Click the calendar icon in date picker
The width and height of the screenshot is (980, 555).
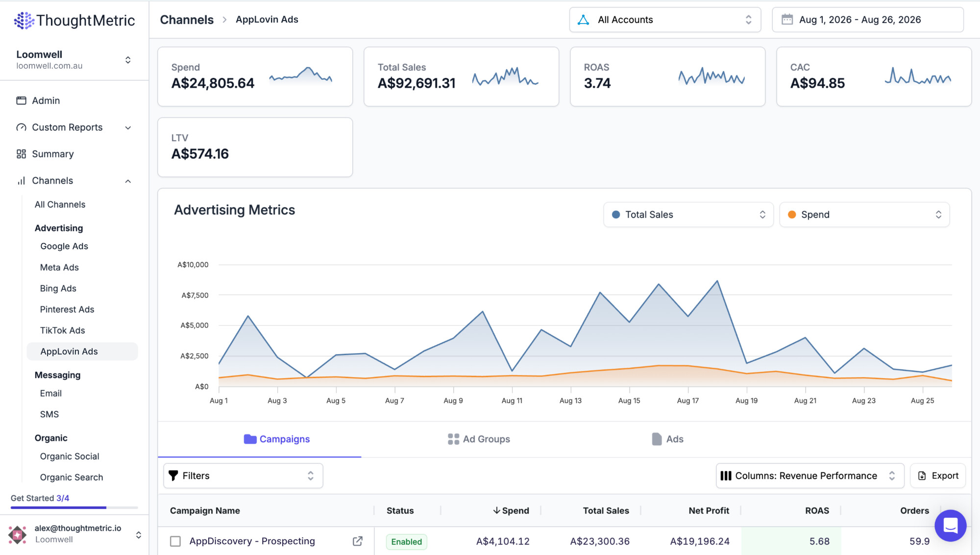tap(787, 20)
